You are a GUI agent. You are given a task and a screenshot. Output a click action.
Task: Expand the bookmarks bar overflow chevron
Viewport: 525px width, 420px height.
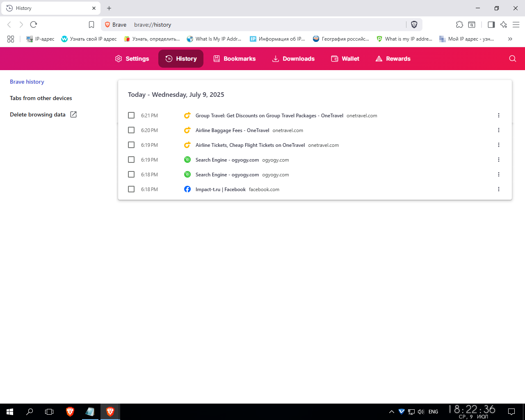[x=510, y=39]
